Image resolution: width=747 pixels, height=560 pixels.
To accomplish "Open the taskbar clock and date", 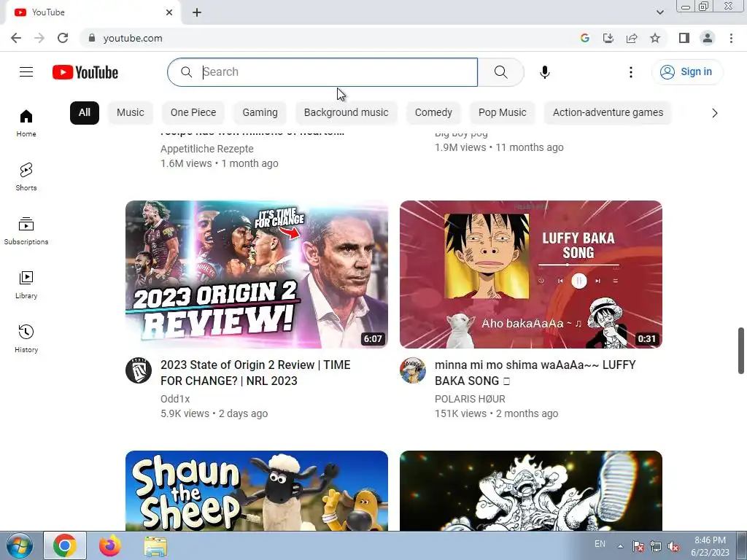I will click(x=710, y=546).
